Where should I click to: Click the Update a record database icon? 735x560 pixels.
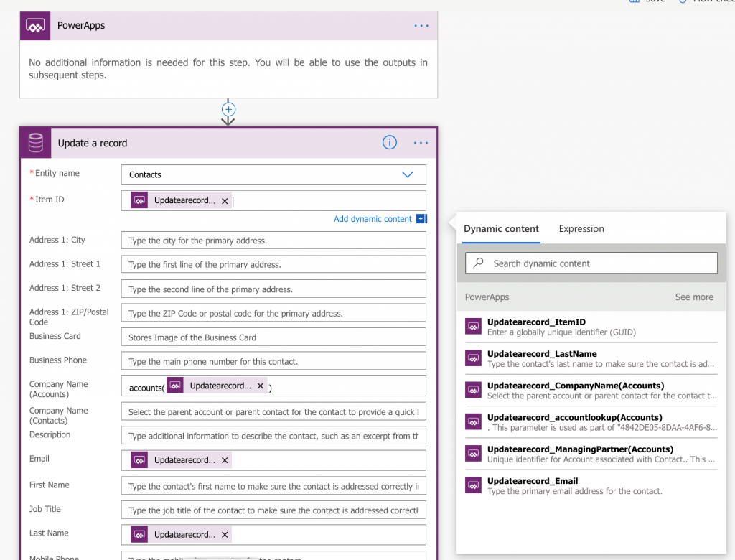(x=36, y=143)
